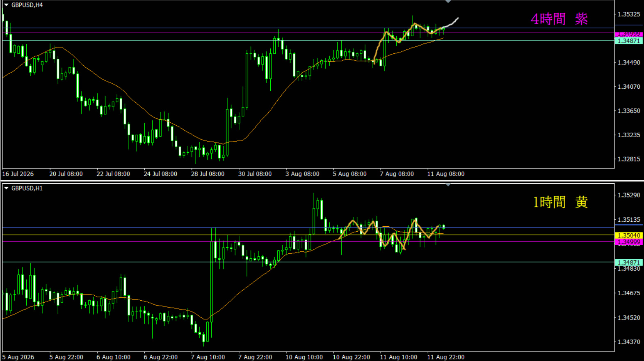Click the '3 Aug 08:00' time label
Viewport: 644px width, 361px height.
302,174
